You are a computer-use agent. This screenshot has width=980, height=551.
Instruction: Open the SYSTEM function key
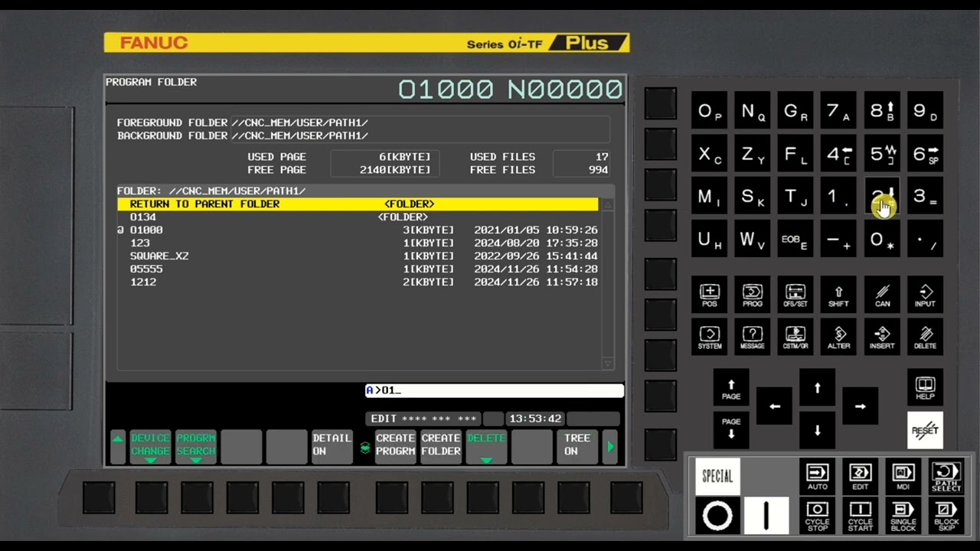710,337
